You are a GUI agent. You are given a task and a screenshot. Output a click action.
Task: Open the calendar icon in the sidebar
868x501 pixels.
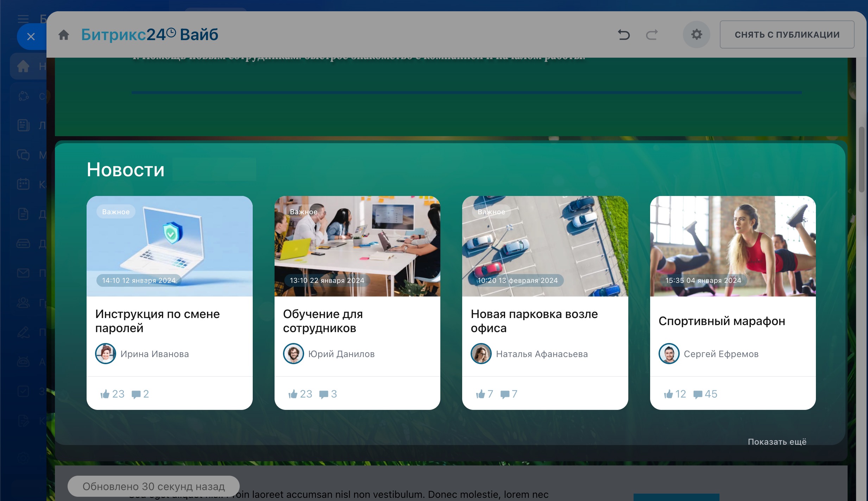[x=23, y=184]
